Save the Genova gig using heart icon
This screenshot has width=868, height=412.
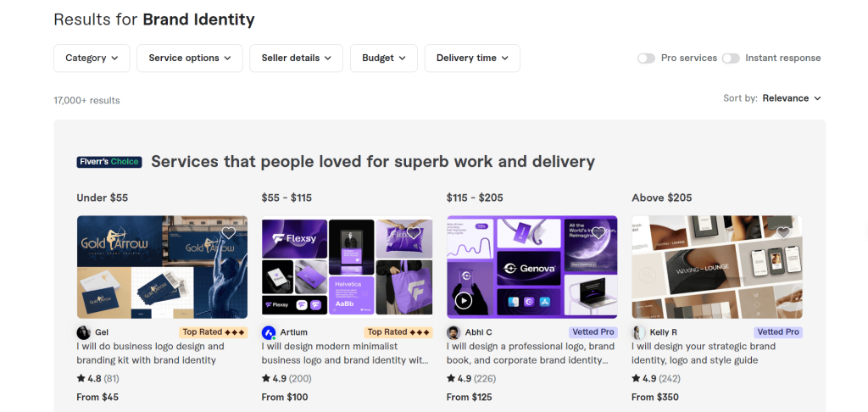coord(598,233)
